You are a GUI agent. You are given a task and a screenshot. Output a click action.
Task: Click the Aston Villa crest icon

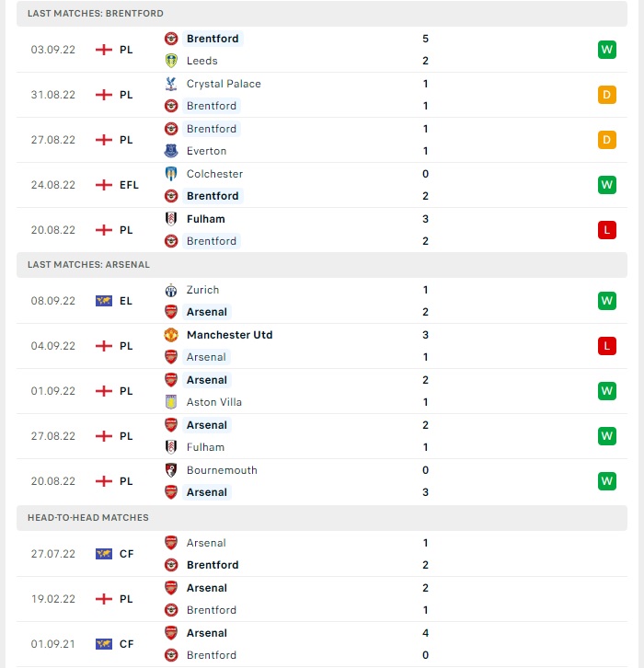click(x=171, y=402)
